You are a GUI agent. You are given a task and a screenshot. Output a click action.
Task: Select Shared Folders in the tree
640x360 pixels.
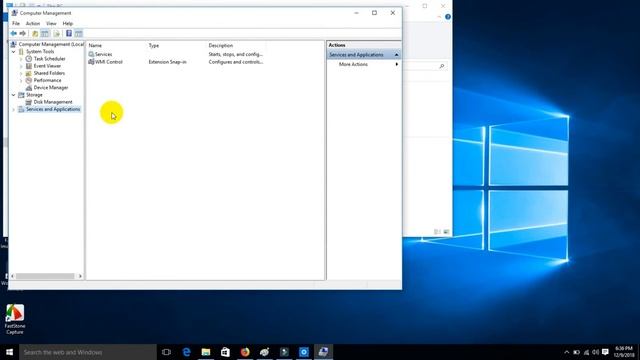49,73
